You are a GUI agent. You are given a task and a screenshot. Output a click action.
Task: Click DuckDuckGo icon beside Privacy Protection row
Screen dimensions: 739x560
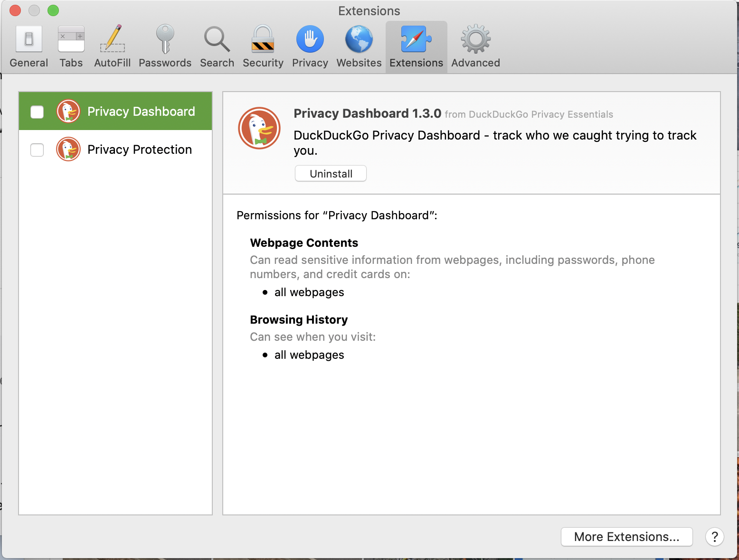point(68,149)
